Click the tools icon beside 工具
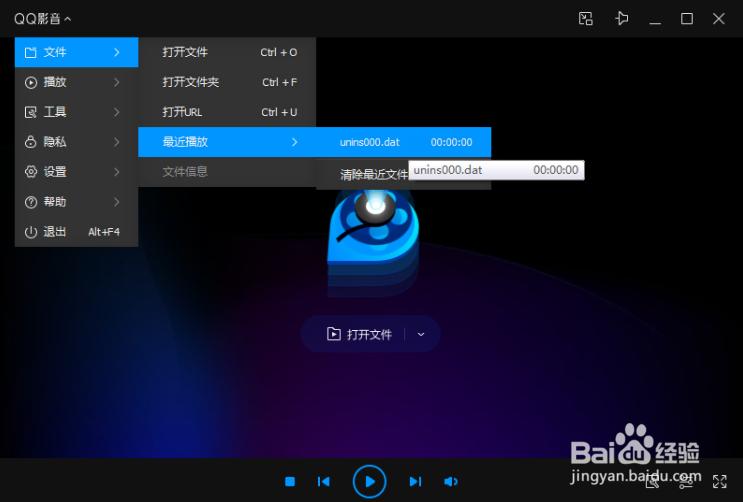Screen dimensions: 743x502 [x=31, y=112]
